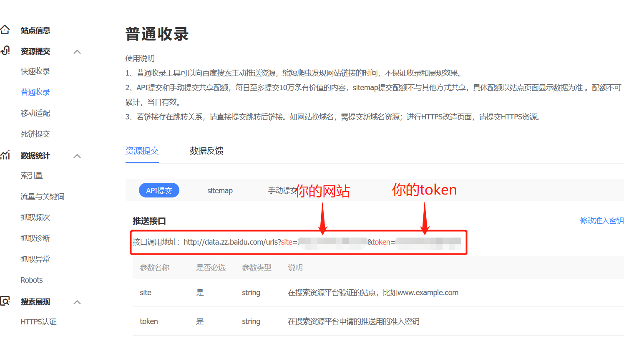Viewport: 644px width, 339px height.
Task: Open 死链提交 in the sidebar
Action: tap(35, 134)
